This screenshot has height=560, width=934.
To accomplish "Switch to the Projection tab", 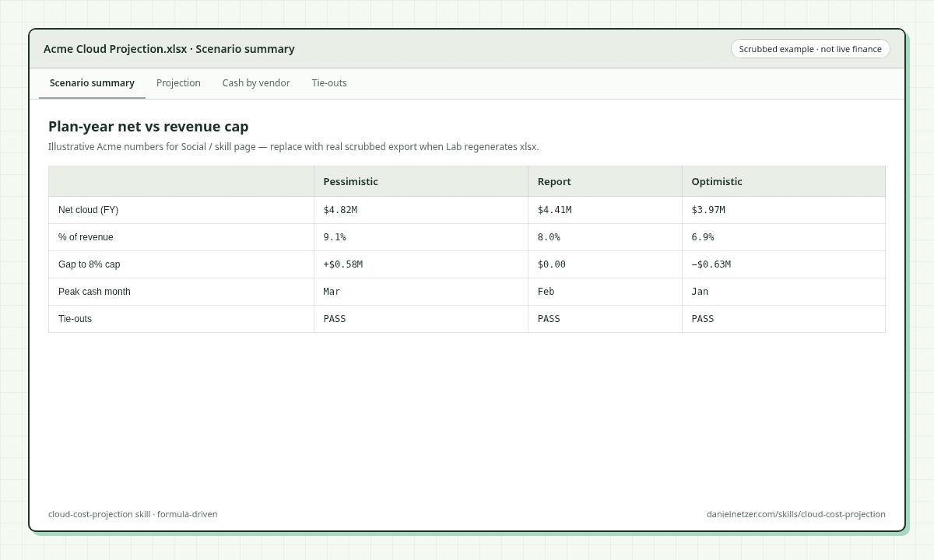I will click(x=178, y=83).
